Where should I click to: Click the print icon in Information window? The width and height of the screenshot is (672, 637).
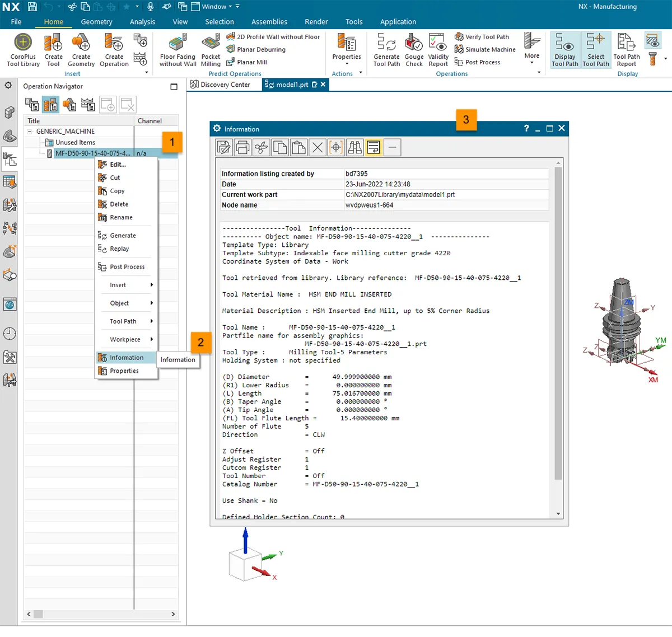click(x=242, y=148)
